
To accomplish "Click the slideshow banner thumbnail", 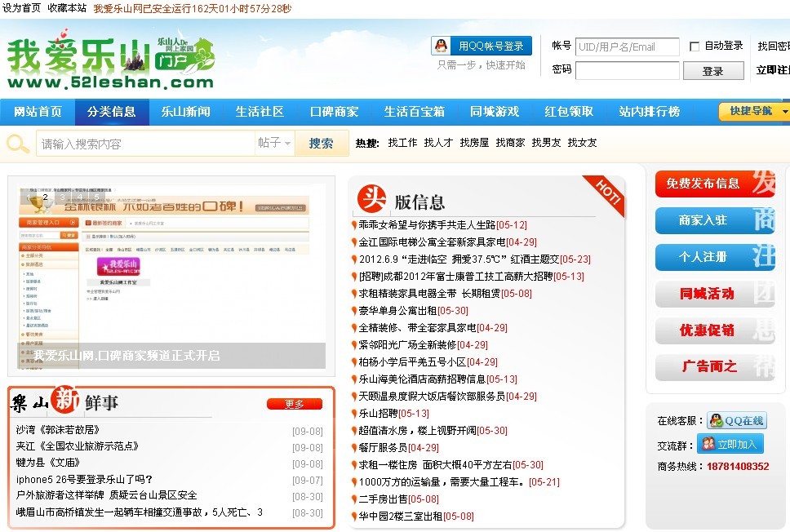I will (x=171, y=276).
